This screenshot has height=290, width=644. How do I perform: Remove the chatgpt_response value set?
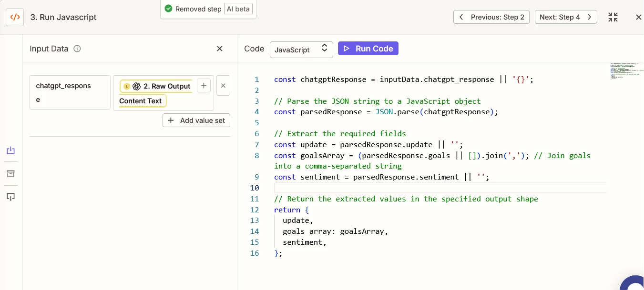[x=223, y=86]
